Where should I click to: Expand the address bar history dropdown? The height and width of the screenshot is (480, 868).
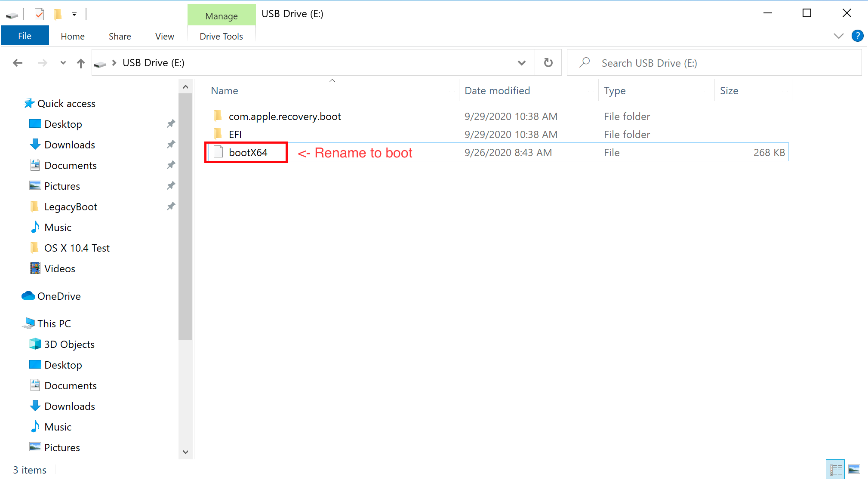[521, 63]
